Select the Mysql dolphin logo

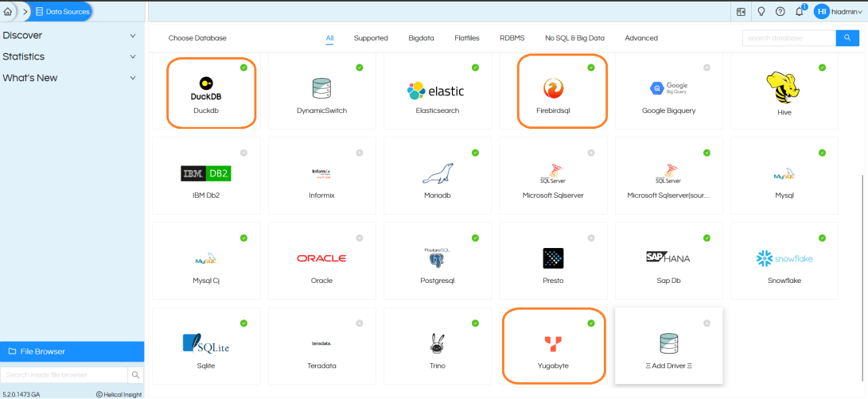(784, 175)
